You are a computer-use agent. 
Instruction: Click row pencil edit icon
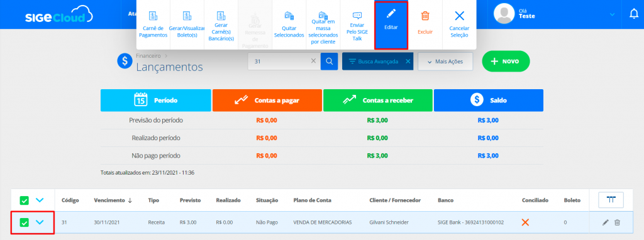click(606, 222)
